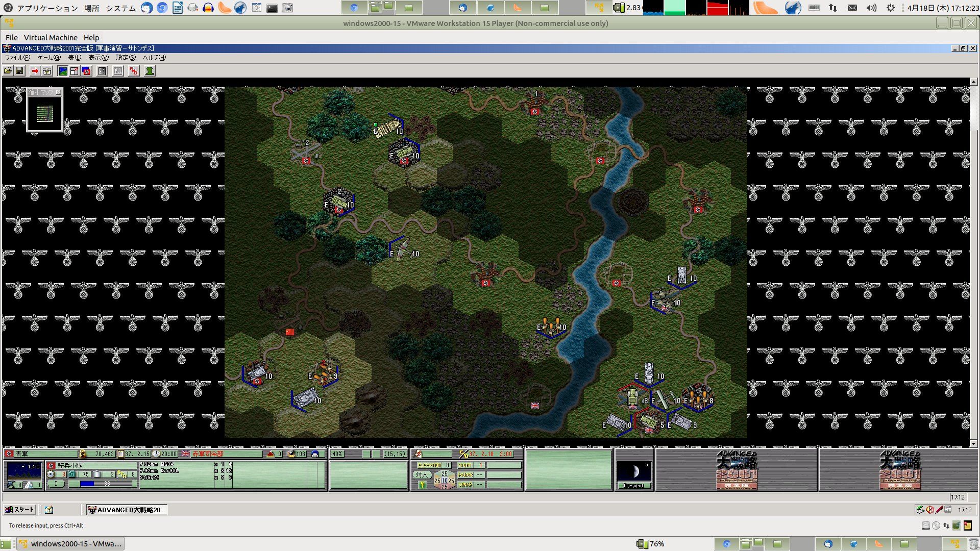Click the blue helmet icon in status bar
Viewport: 980px width, 551px height.
(315, 454)
